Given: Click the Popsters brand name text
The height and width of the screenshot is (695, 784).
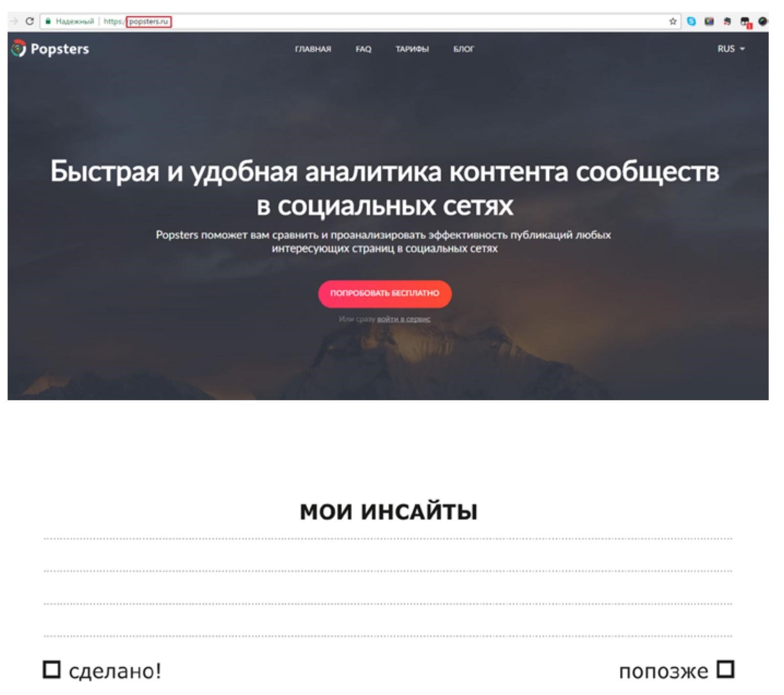Looking at the screenshot, I should (x=60, y=49).
